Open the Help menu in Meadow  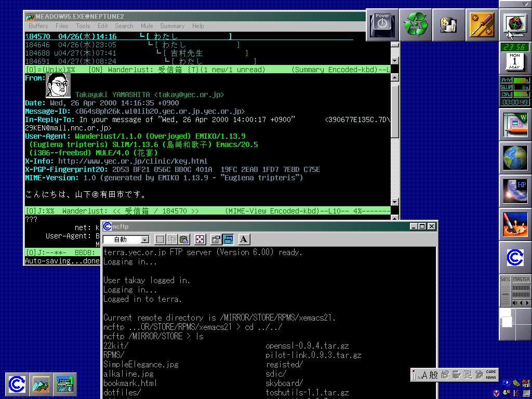point(198,26)
